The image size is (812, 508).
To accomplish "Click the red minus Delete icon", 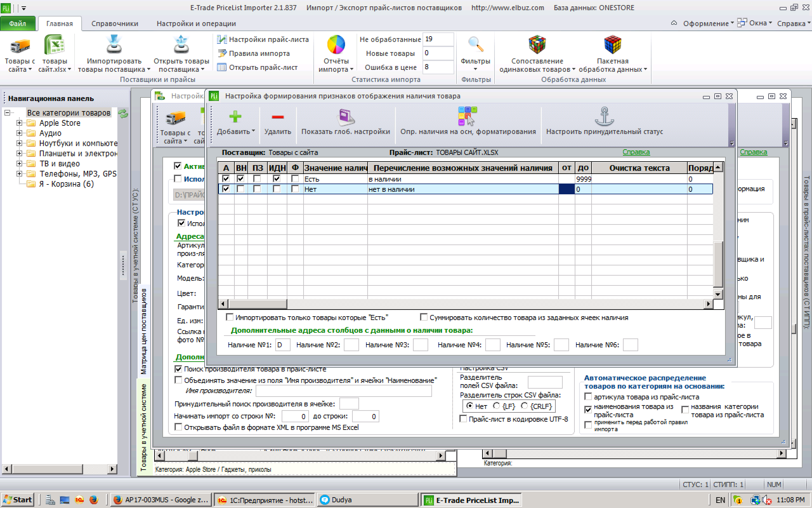I will point(278,117).
